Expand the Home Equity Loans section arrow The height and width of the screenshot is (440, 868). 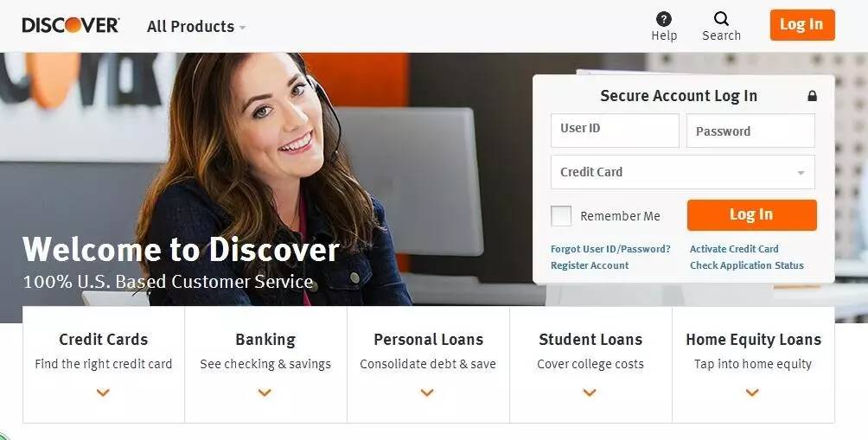click(752, 392)
